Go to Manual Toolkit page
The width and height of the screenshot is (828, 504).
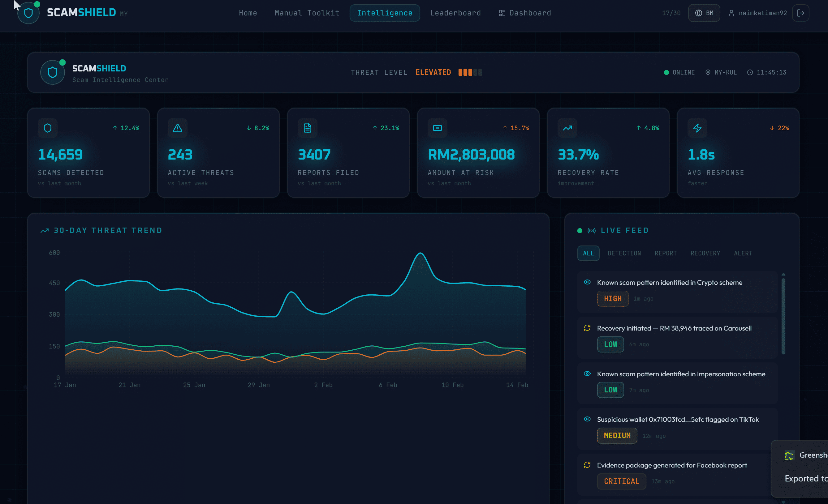click(307, 13)
